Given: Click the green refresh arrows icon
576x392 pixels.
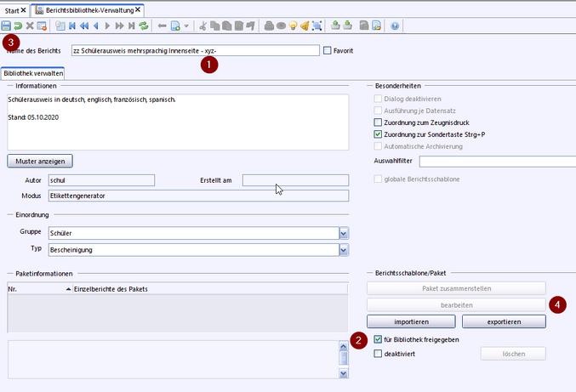Looking at the screenshot, I should coord(144,26).
